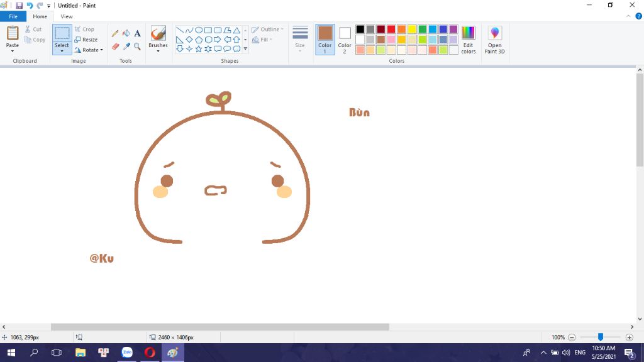Choose the Six-point star shape
Image resolution: width=644 pixels, height=362 pixels.
coord(208,49)
